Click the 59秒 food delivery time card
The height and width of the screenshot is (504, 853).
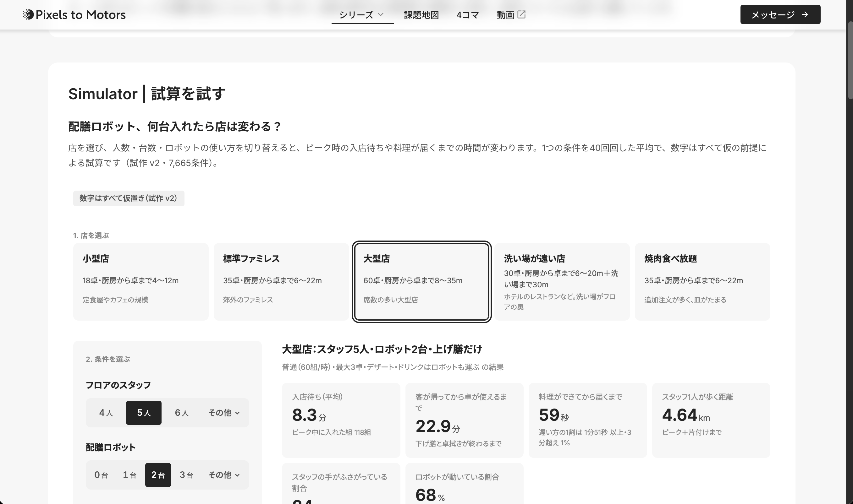point(588,420)
